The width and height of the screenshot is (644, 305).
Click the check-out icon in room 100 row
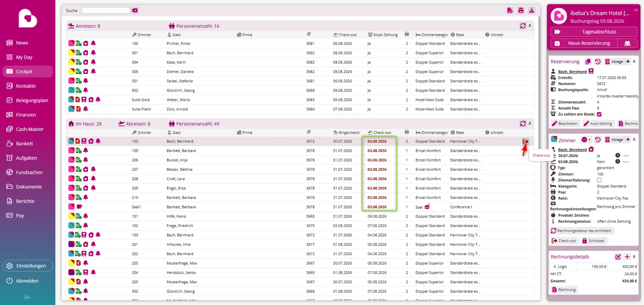525,141
